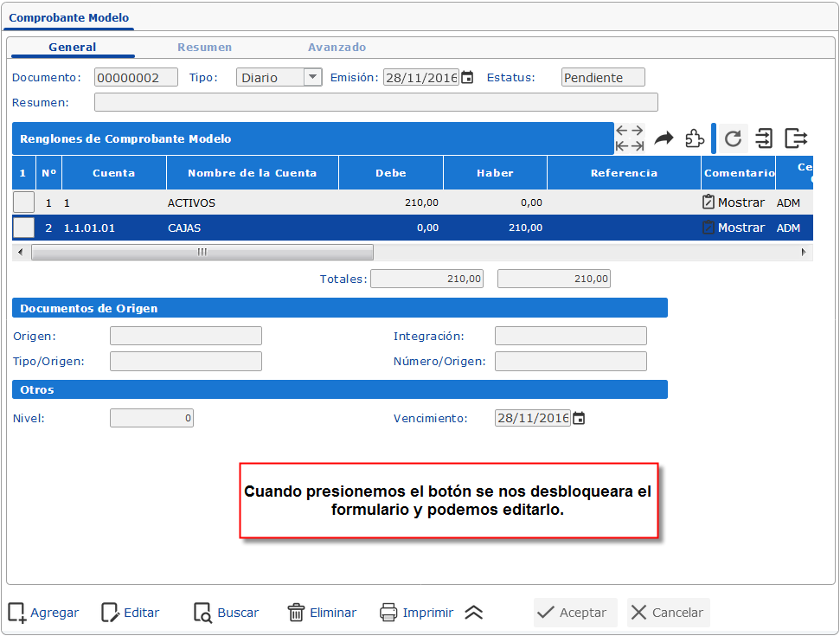Select the Agregar icon to add a record
Image resolution: width=840 pixels, height=636 pixels.
(x=16, y=612)
